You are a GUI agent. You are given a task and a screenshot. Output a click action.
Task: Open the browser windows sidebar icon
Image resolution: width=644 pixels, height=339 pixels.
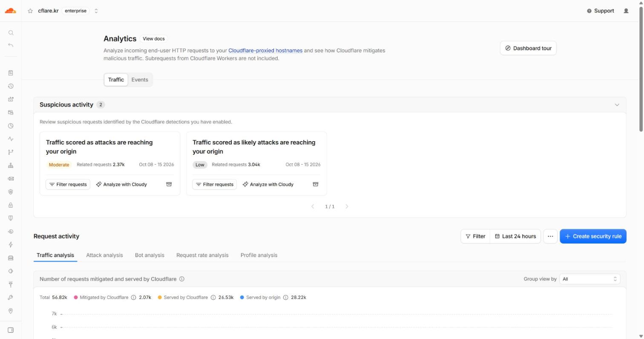tap(11, 113)
